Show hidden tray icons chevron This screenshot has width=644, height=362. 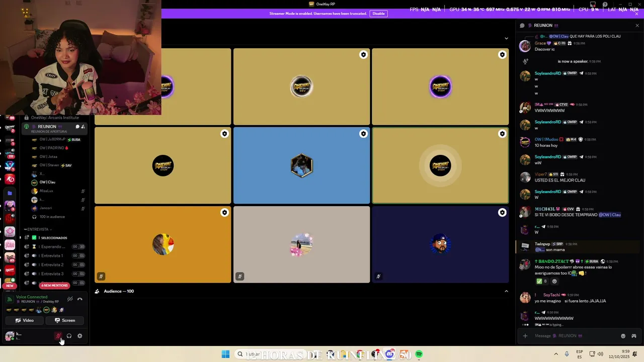pos(556,354)
